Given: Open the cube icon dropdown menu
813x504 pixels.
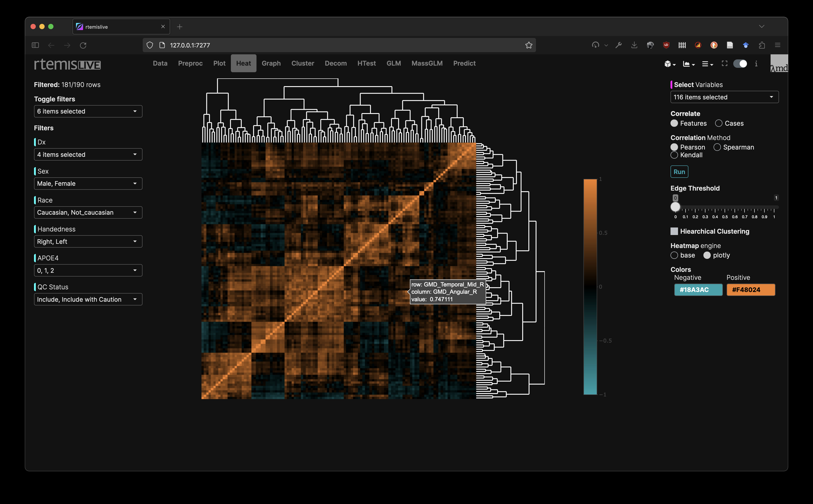Looking at the screenshot, I should click(x=669, y=64).
